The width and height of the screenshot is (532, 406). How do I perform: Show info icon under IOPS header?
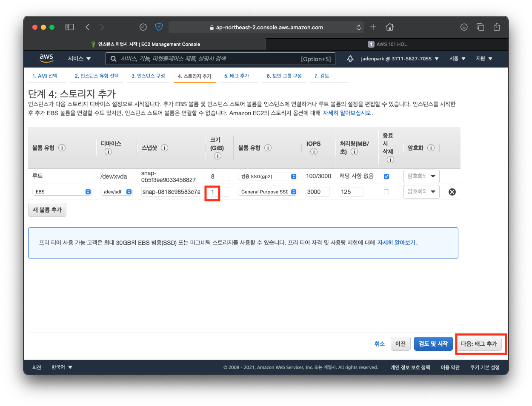[314, 152]
